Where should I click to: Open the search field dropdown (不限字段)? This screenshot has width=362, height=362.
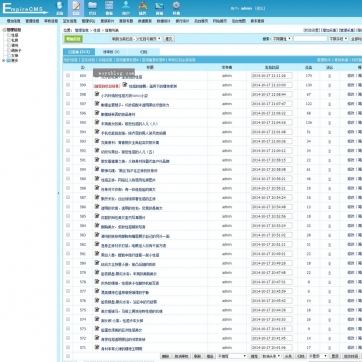pyautogui.click(x=338, y=39)
